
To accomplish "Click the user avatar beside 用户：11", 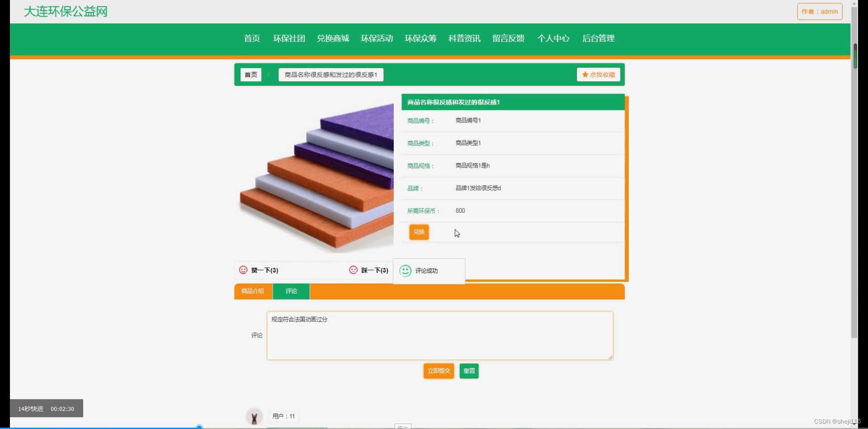I will tap(255, 416).
